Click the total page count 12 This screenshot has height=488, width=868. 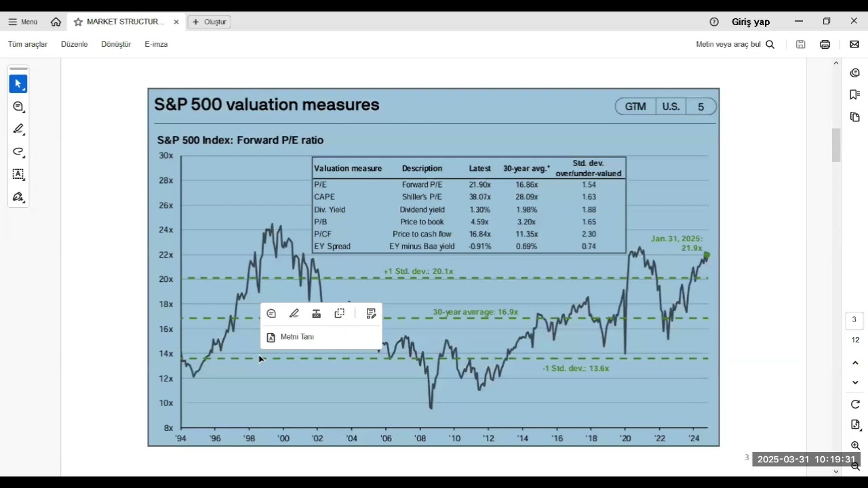tap(855, 340)
